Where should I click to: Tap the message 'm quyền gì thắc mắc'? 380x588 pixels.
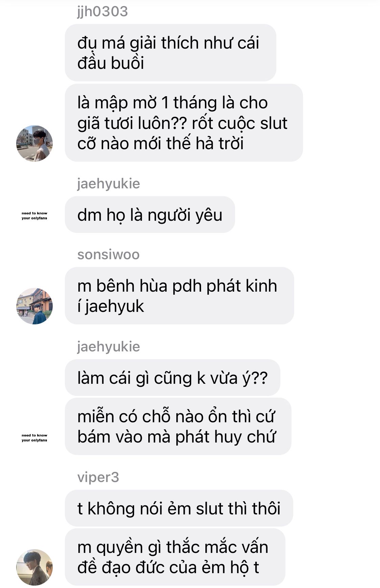(x=175, y=557)
